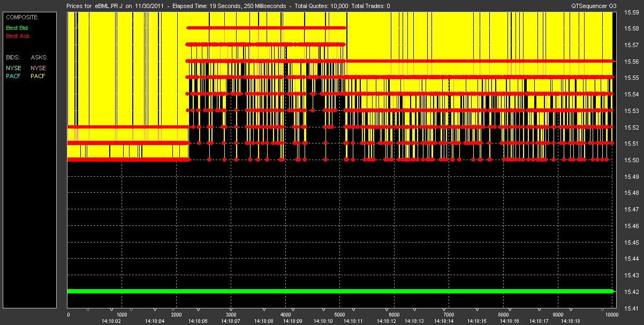Click the 14:18:10 time label
The image size is (644, 325).
(323, 321)
